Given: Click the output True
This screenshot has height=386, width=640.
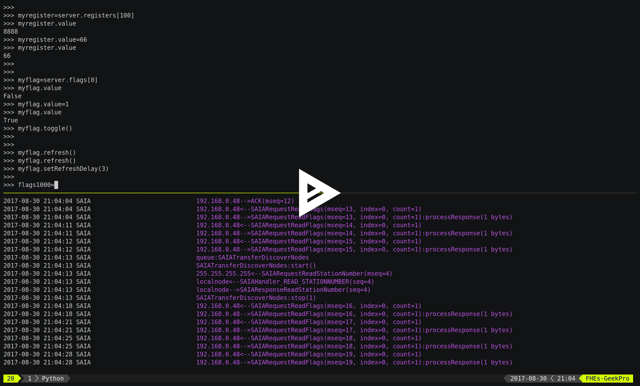Looking at the screenshot, I should (x=11, y=120).
